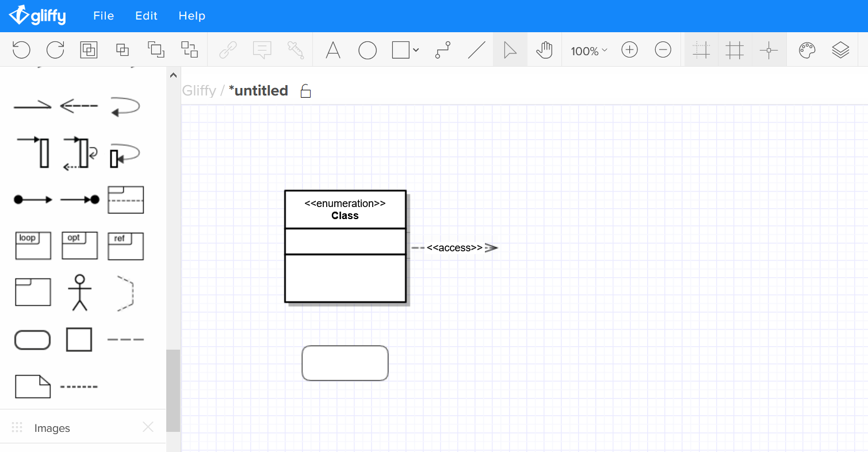Viewport: 868px width, 452px height.
Task: Open the Themes palette icon
Action: [807, 50]
